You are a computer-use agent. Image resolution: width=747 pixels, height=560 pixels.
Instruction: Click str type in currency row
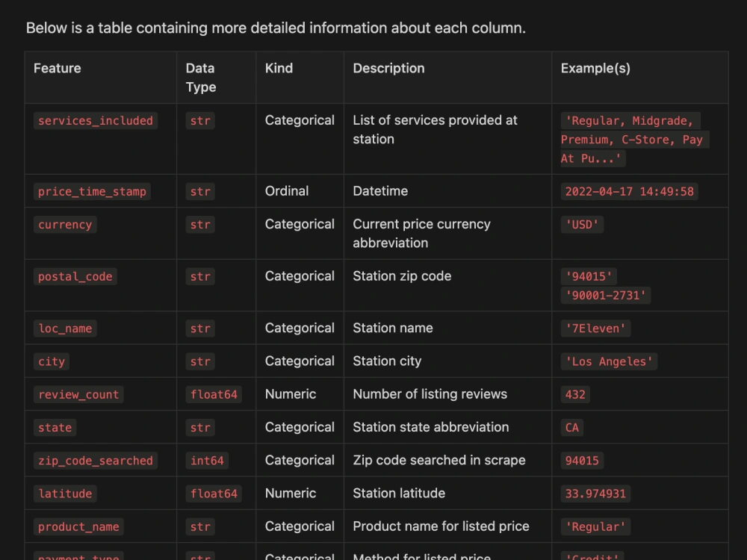click(200, 224)
